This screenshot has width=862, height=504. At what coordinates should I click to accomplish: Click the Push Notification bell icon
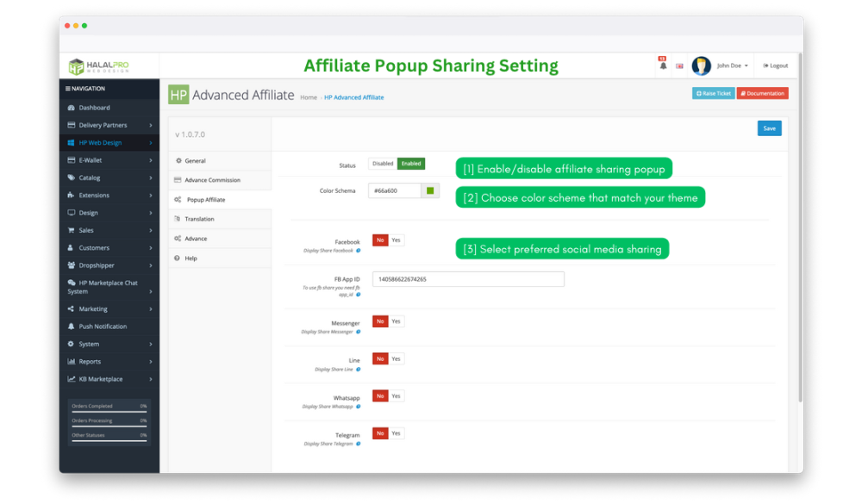71,327
